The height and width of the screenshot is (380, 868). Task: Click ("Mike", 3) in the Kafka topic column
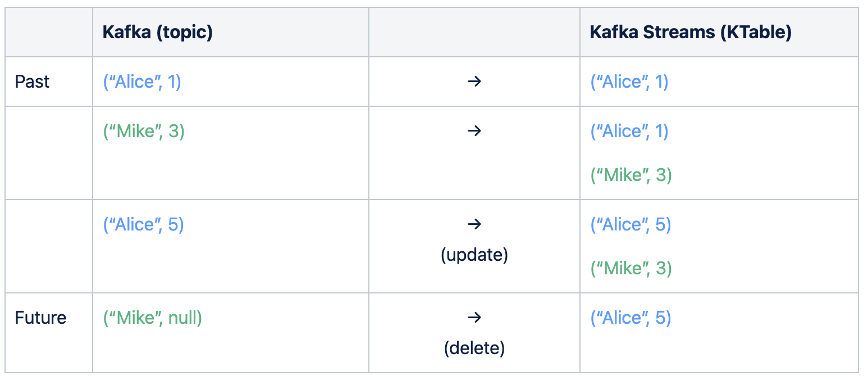click(x=144, y=131)
